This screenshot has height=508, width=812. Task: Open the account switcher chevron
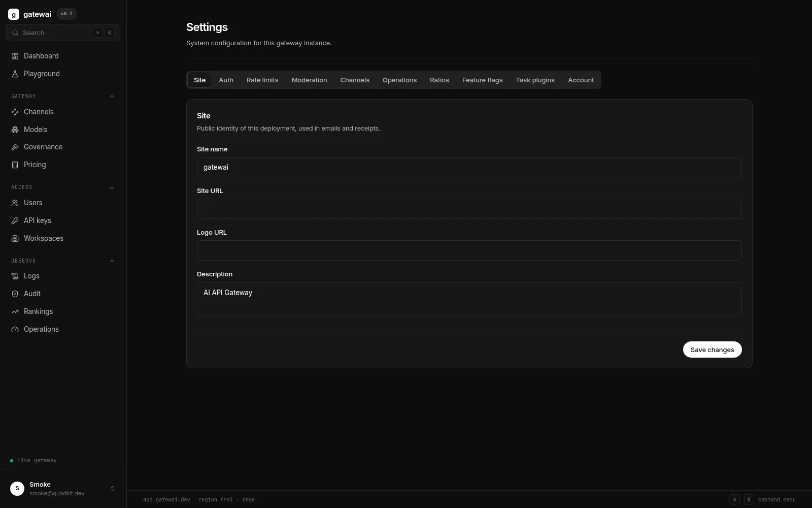(x=113, y=489)
